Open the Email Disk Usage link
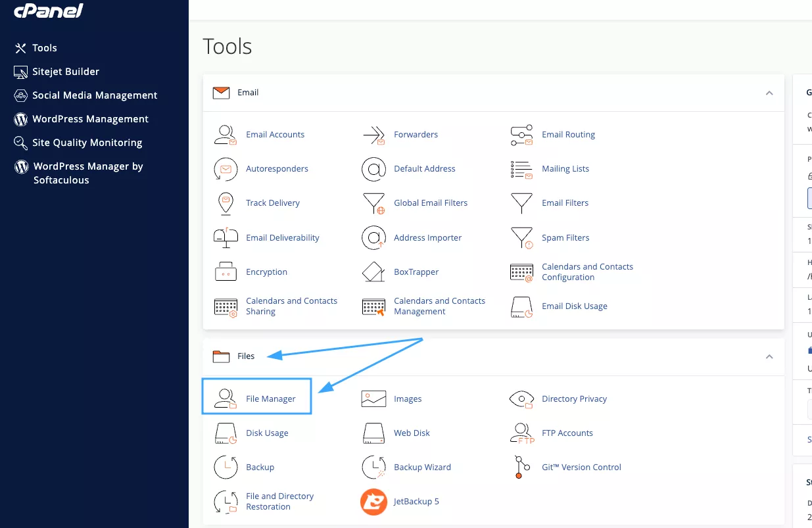 click(574, 306)
